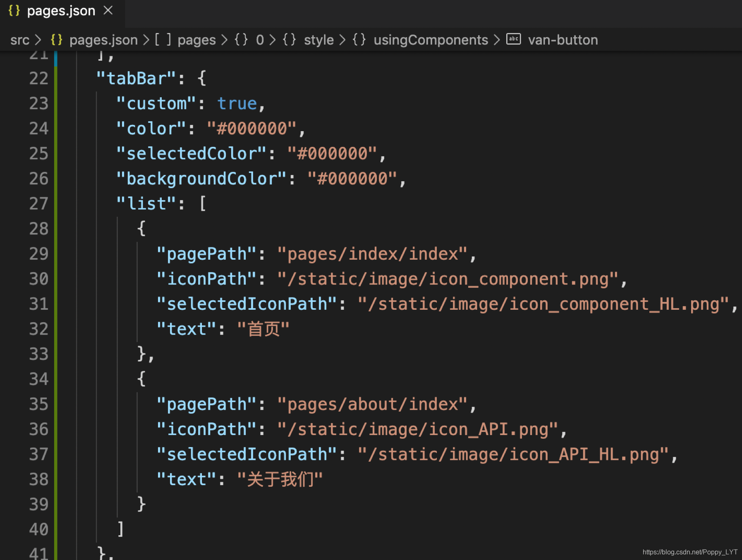Click the JSON braces icon on the pages.json tab

(x=14, y=11)
